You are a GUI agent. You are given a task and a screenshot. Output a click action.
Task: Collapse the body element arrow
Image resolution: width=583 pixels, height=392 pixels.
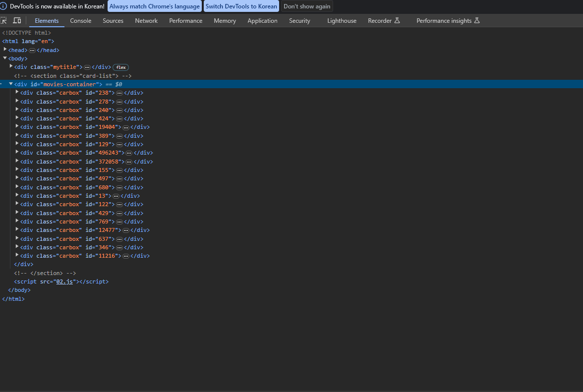point(5,58)
